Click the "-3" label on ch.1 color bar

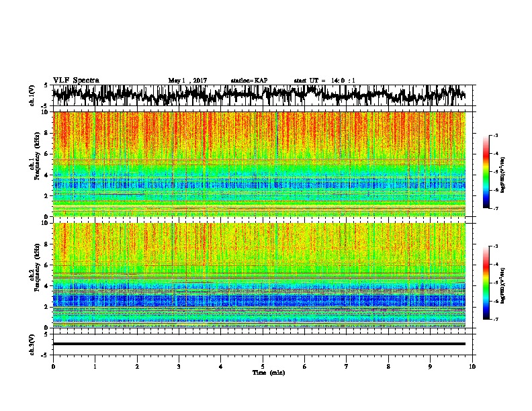pyautogui.click(x=496, y=135)
